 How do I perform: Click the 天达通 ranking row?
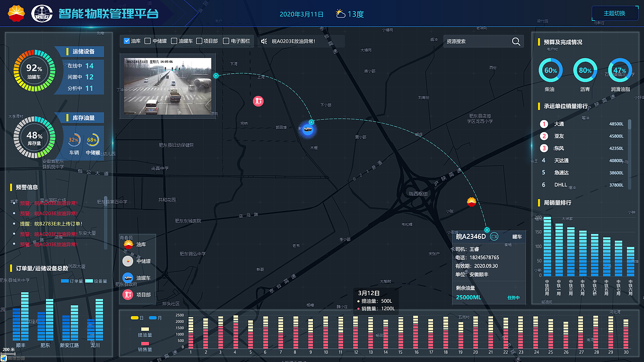pos(582,160)
